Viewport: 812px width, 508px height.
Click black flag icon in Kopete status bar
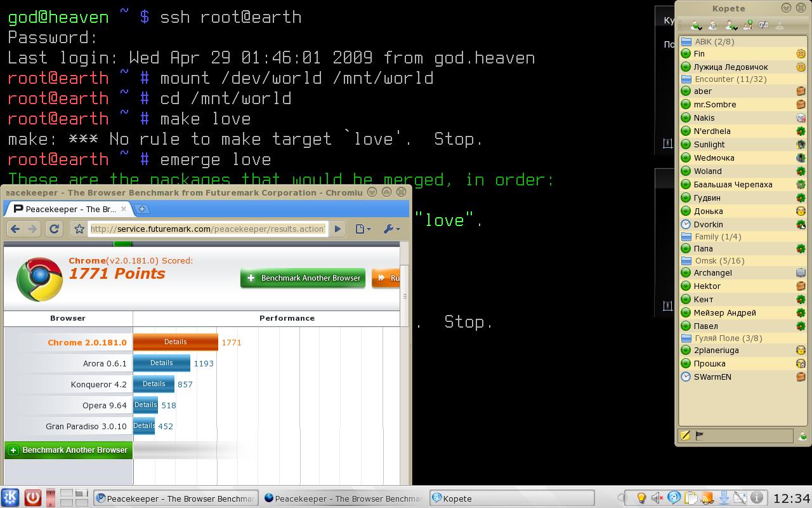pyautogui.click(x=699, y=436)
